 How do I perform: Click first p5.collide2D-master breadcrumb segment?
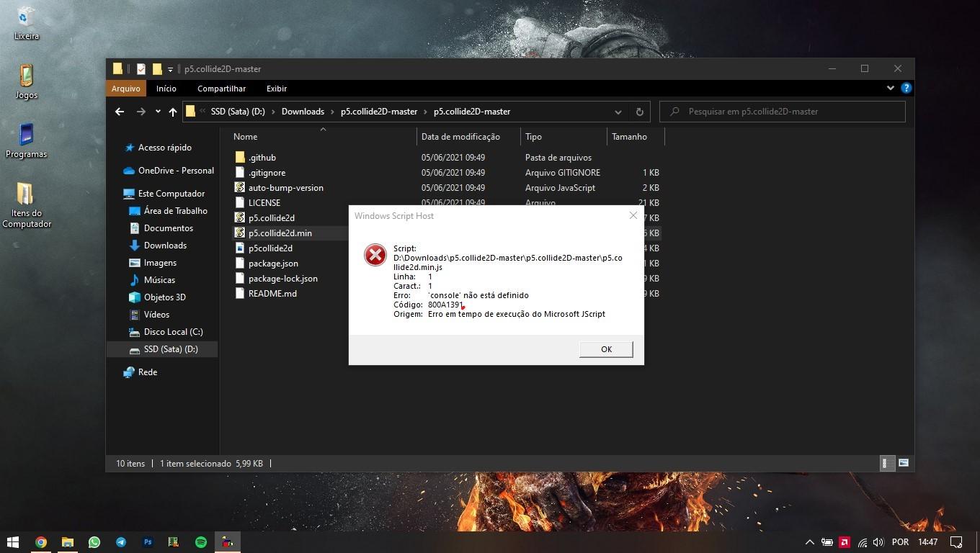click(379, 112)
